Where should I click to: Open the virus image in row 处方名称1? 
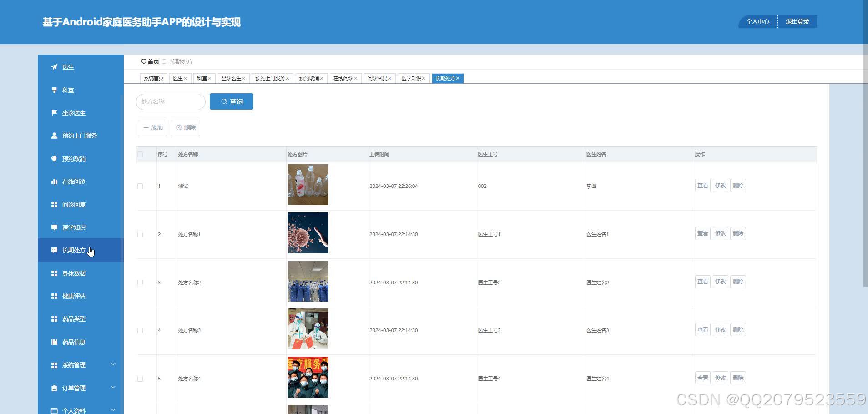[308, 233]
